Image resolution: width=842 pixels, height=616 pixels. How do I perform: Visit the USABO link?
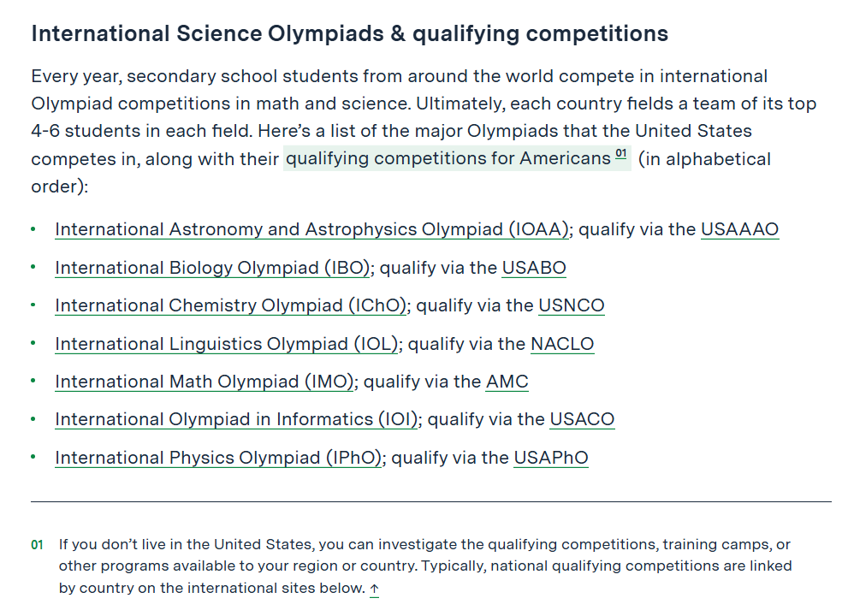pyautogui.click(x=534, y=268)
